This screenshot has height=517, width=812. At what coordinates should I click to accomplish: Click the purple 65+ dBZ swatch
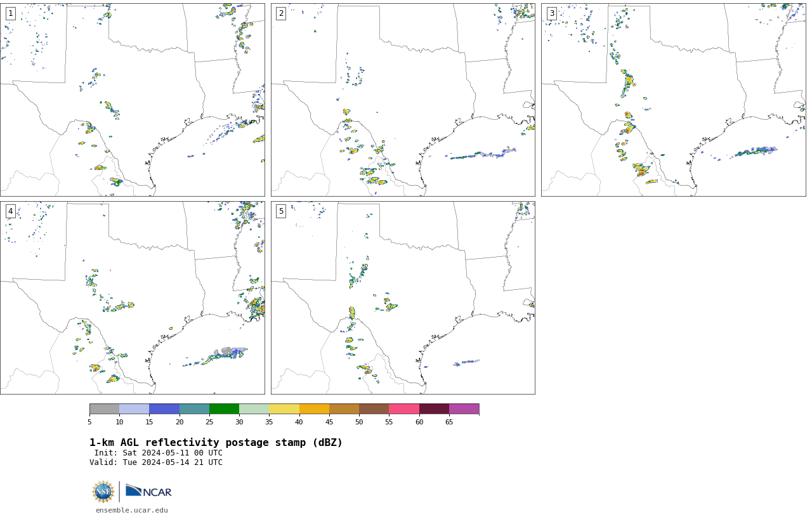[464, 409]
